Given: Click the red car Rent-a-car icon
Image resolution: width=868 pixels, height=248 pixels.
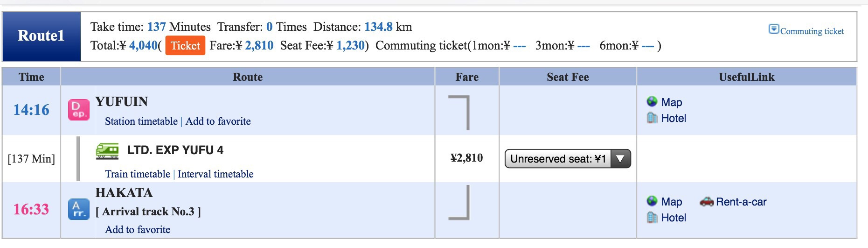Looking at the screenshot, I should 707,202.
